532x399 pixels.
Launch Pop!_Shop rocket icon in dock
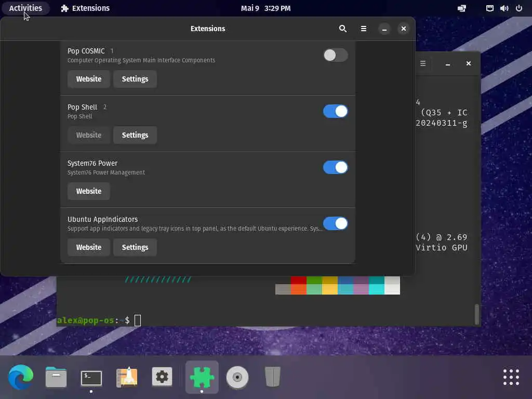click(x=127, y=377)
